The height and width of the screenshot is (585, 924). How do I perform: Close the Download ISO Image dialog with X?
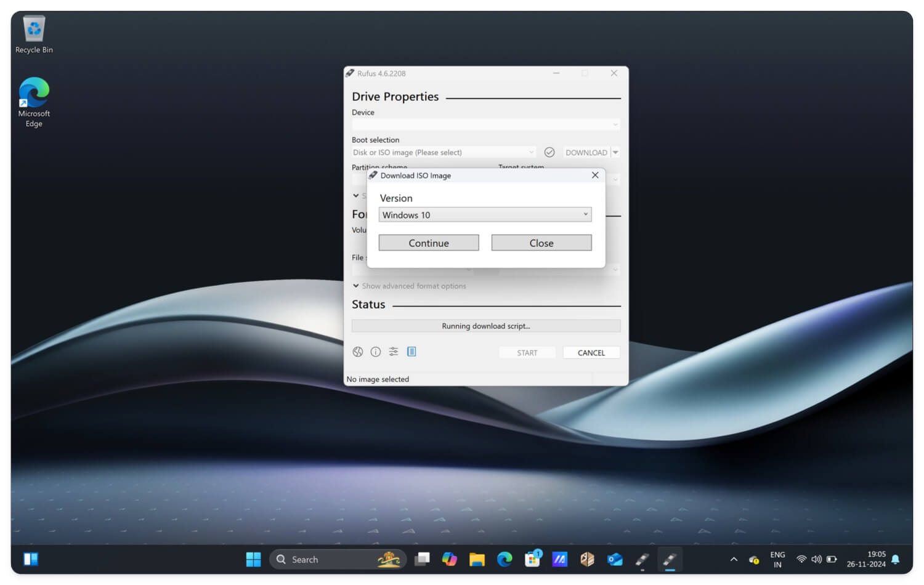pyautogui.click(x=595, y=175)
